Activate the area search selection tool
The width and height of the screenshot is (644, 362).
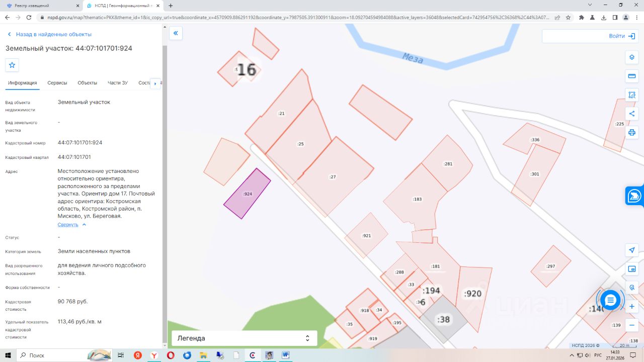pos(632,95)
